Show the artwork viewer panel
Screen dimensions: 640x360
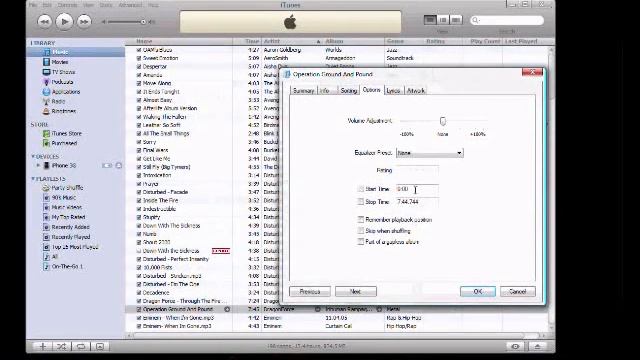[x=100, y=347]
